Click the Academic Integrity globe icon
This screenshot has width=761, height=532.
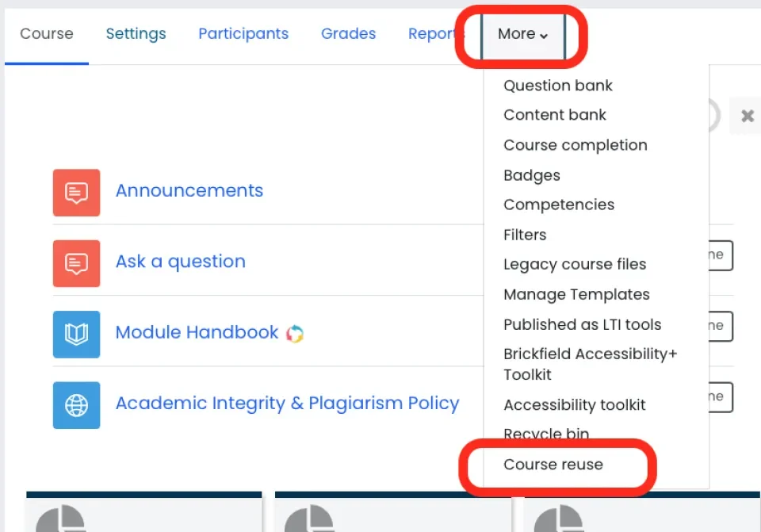(77, 405)
